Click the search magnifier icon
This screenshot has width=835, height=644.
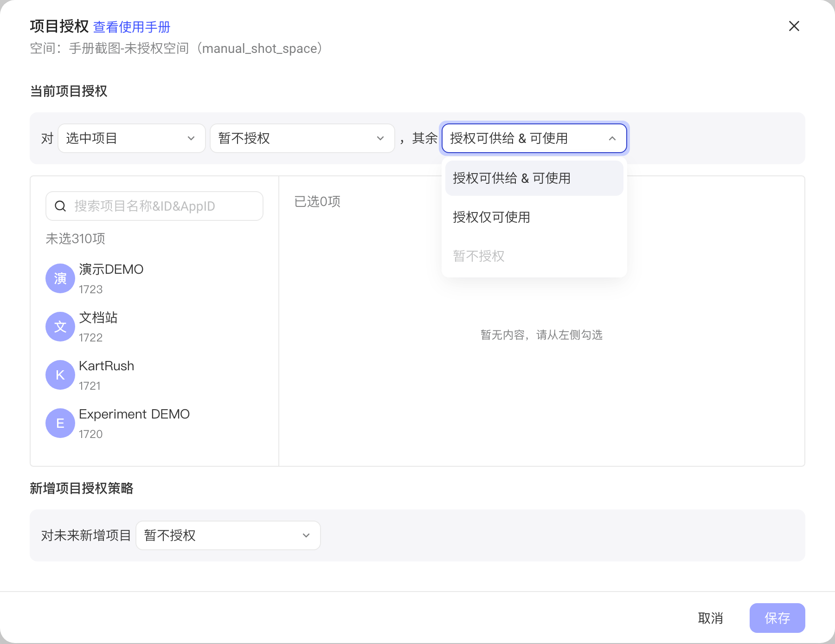click(61, 206)
